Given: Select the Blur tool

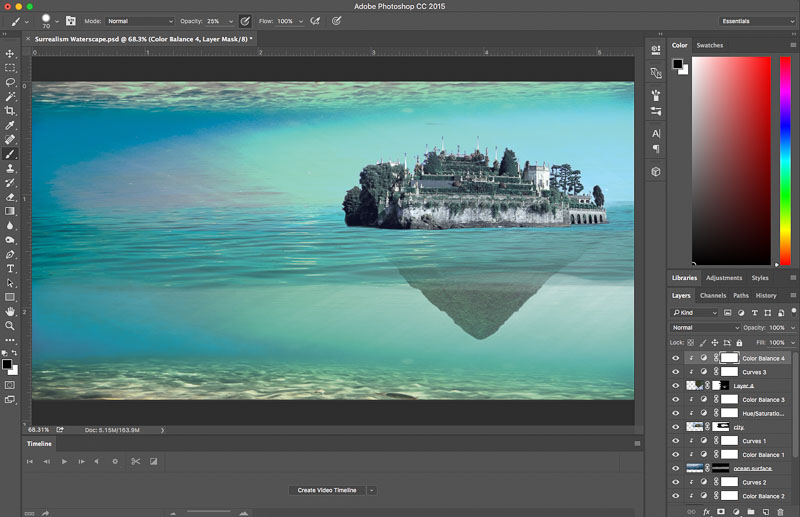Looking at the screenshot, I should [x=10, y=226].
